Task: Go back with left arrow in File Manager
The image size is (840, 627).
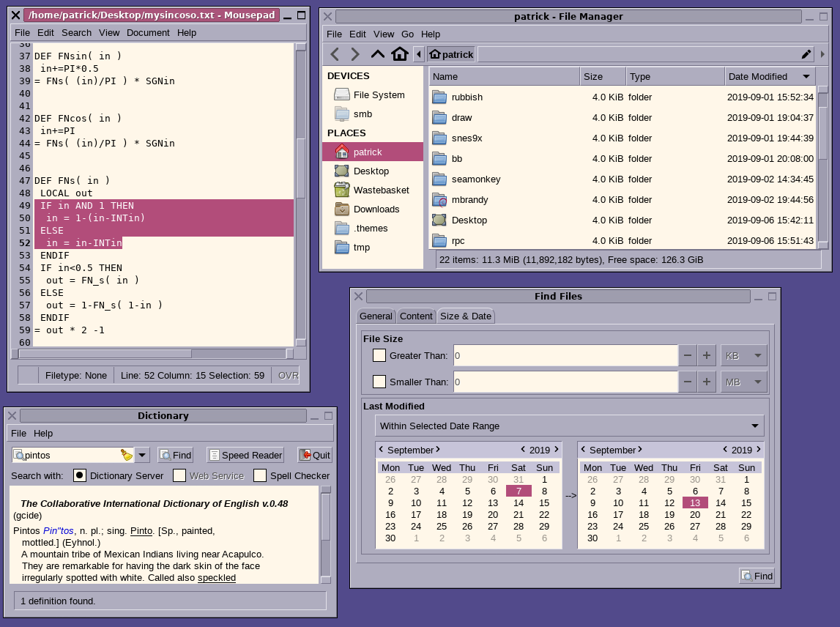Action: click(335, 54)
